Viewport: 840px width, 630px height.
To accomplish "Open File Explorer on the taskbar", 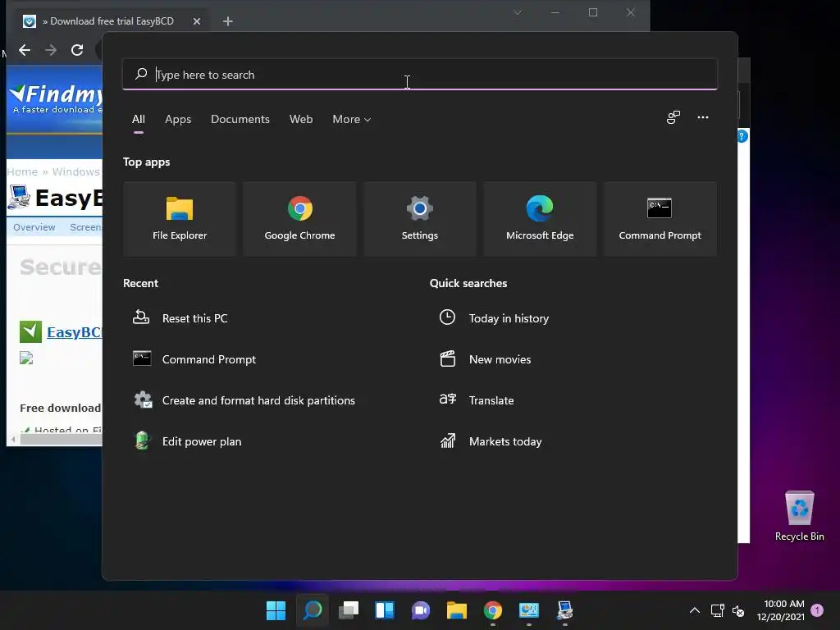I will [457, 610].
